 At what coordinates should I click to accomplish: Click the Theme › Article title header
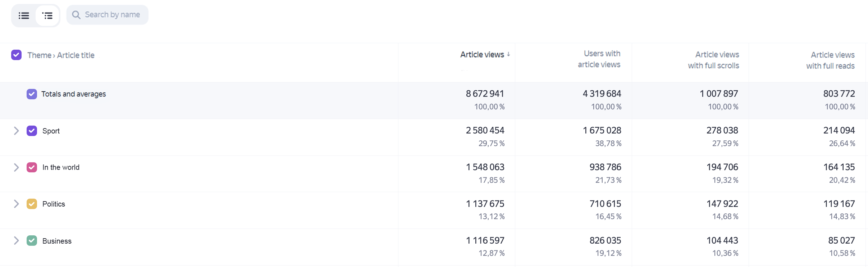[x=61, y=55]
